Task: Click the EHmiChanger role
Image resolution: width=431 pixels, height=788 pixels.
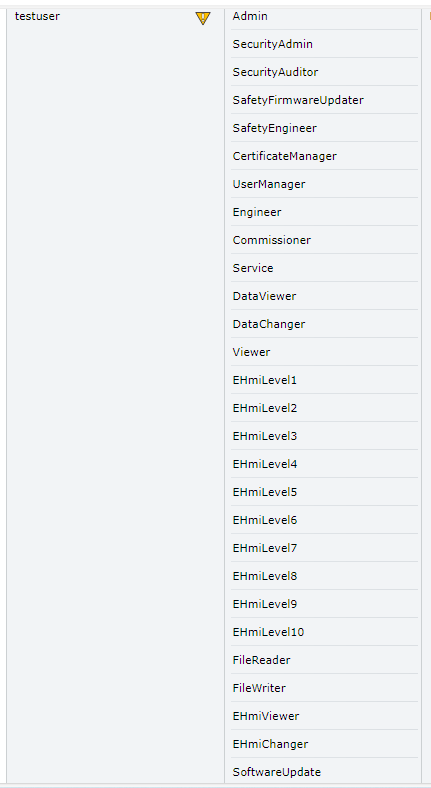Action: [x=270, y=744]
